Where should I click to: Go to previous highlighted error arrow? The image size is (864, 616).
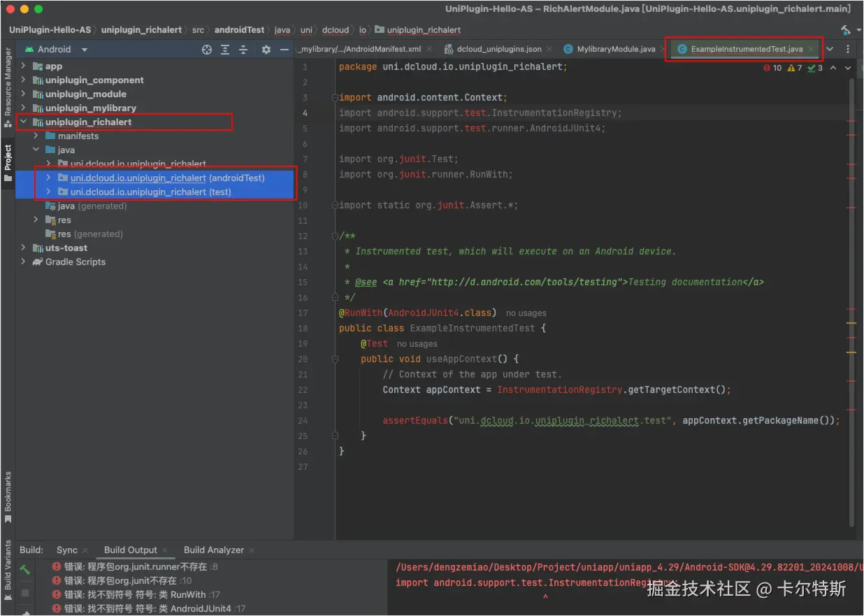pyautogui.click(x=835, y=68)
